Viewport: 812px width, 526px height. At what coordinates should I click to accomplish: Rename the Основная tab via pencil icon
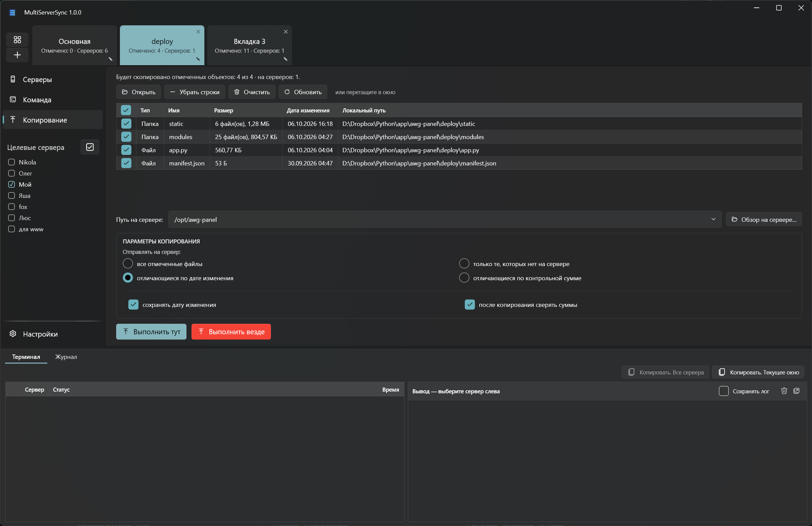[x=110, y=59]
